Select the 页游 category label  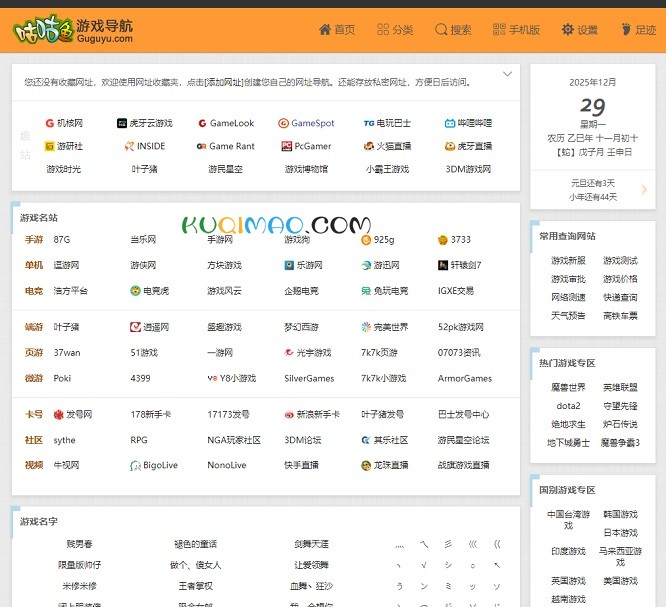[x=34, y=353]
